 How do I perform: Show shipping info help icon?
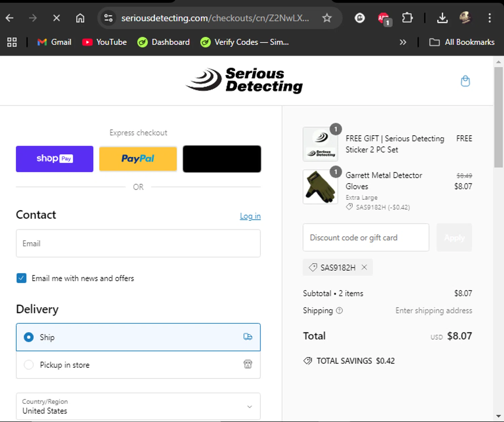click(x=339, y=310)
